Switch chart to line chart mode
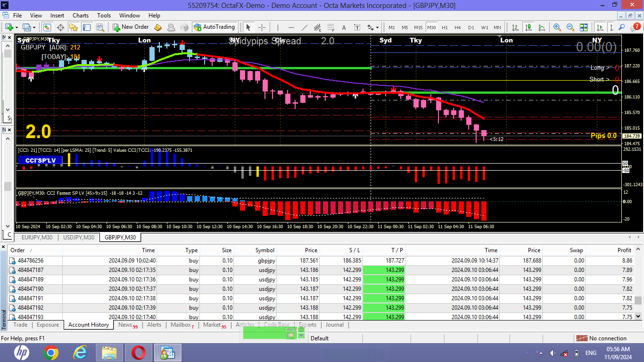Image resolution: width=644 pixels, height=362 pixels. 542,27
